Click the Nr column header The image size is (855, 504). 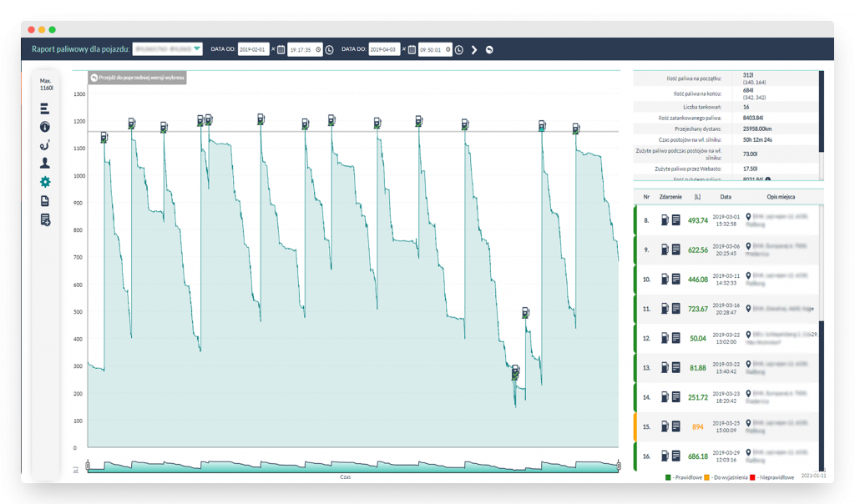click(x=646, y=197)
